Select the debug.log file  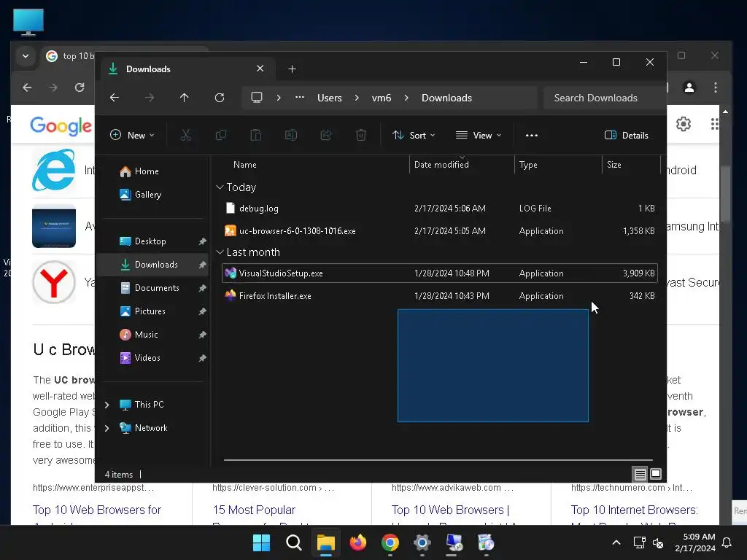[439, 208]
